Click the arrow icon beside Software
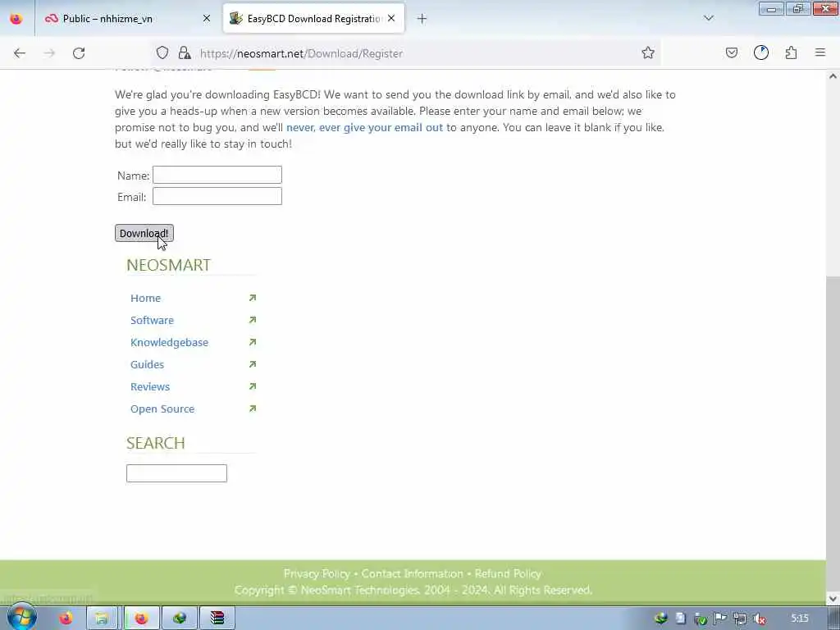Screen dimensions: 840x630 point(253,320)
